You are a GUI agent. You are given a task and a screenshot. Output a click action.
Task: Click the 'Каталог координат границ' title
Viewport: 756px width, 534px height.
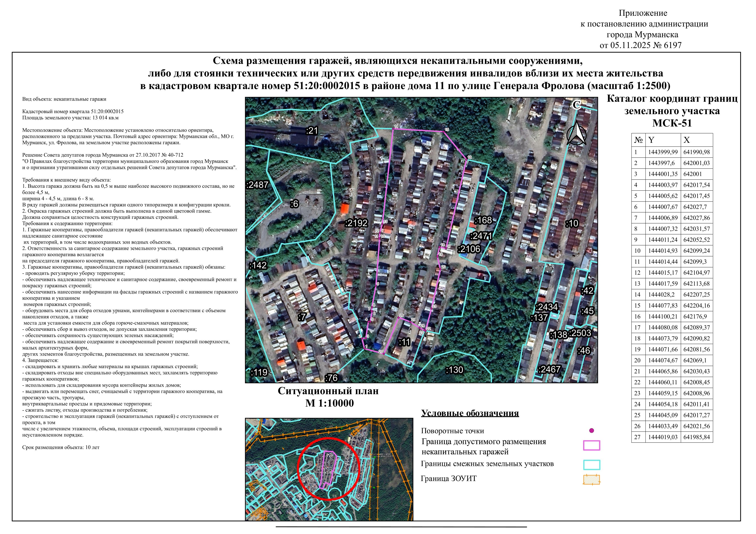672,99
